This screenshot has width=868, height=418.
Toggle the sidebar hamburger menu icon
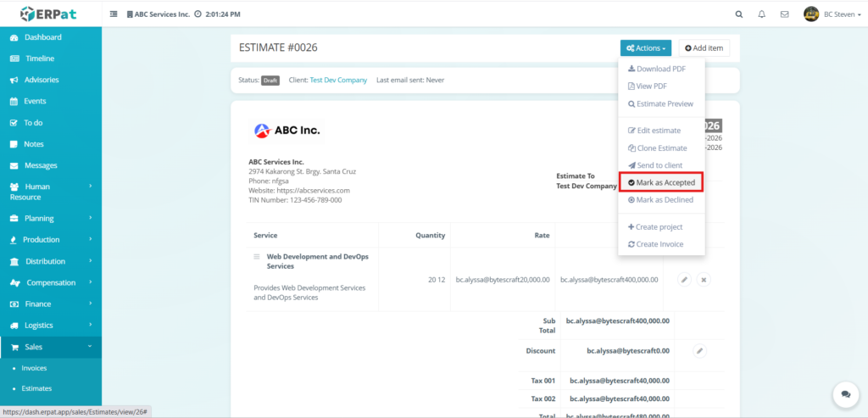pos(114,14)
